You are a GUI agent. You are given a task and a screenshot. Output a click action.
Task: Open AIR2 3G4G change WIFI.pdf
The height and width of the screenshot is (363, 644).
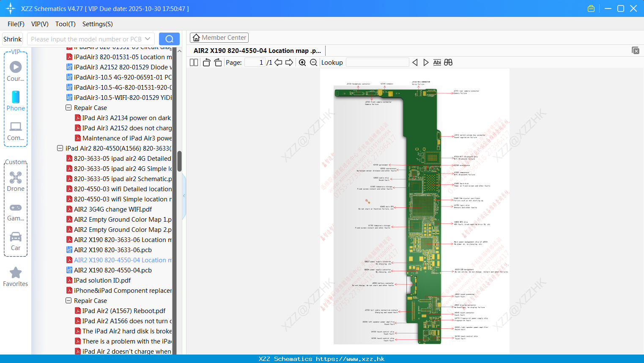[109, 209]
